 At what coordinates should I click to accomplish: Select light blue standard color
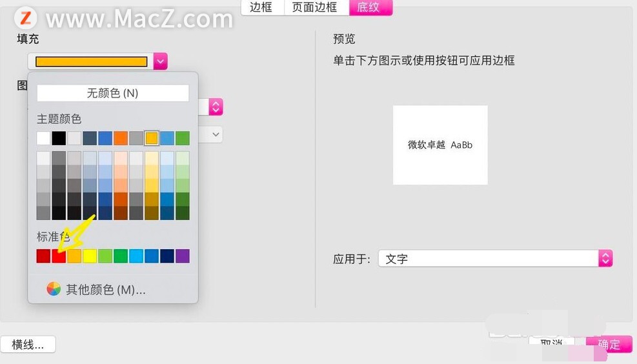[x=136, y=256]
